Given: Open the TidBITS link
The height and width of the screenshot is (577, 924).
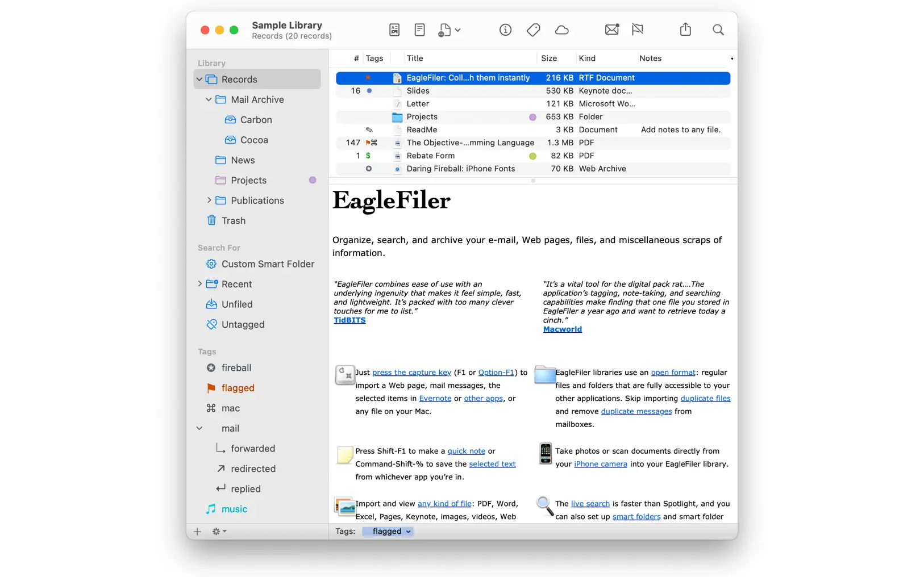Looking at the screenshot, I should (349, 320).
